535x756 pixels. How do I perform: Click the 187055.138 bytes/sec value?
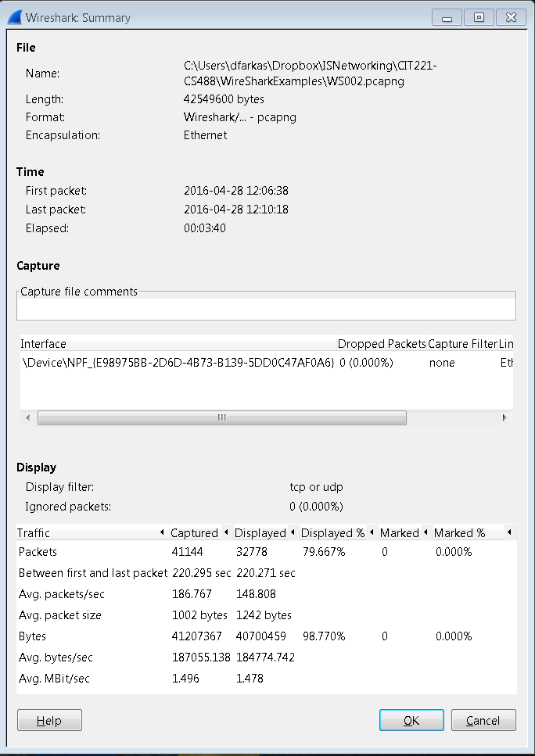(201, 657)
